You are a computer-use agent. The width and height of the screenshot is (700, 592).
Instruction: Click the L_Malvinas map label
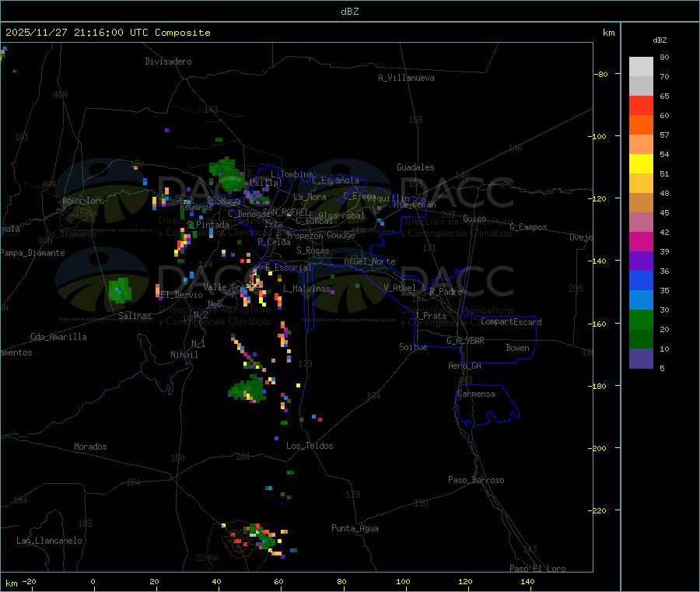coord(306,289)
